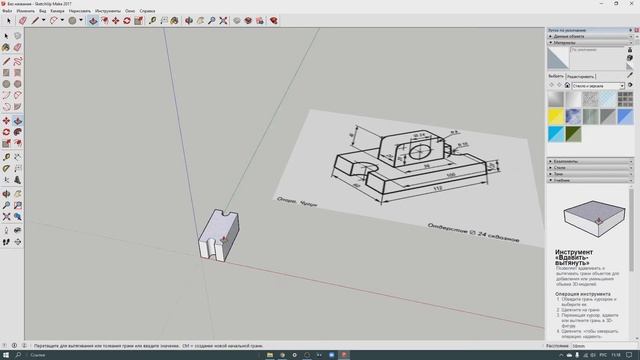Expand the Стили tray panel
The height and width of the screenshot is (360, 640).
[x=590, y=168]
